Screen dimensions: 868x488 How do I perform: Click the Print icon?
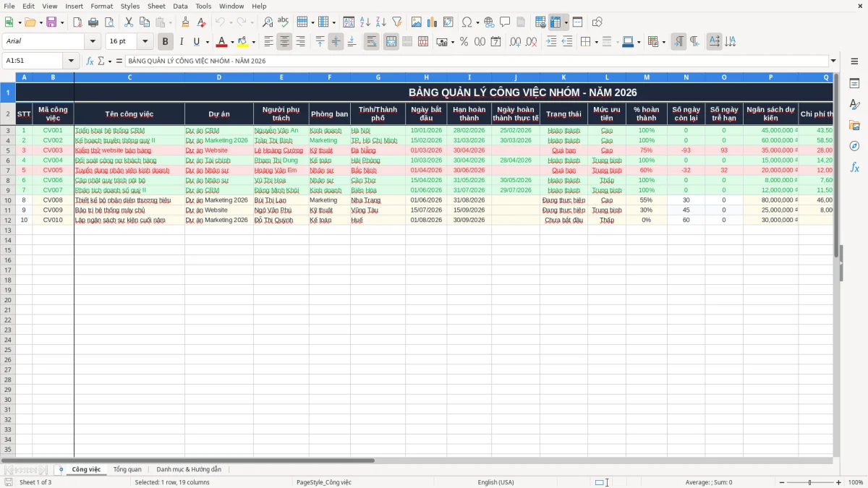(x=93, y=22)
